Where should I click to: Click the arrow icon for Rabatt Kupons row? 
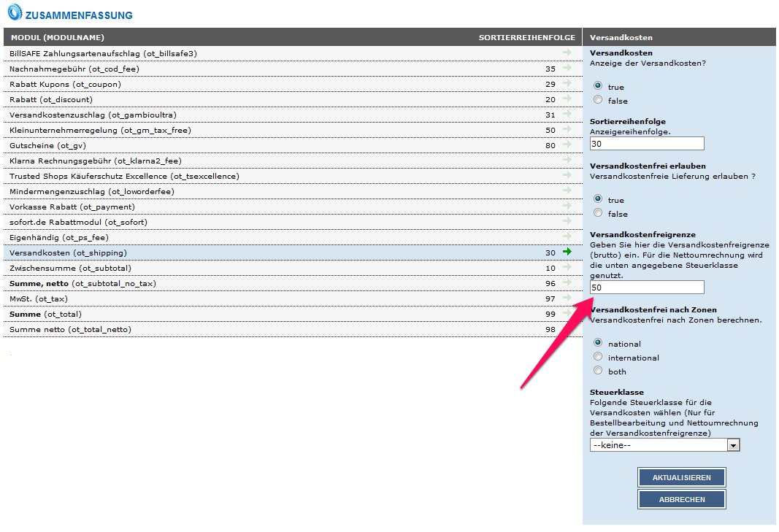[567, 84]
